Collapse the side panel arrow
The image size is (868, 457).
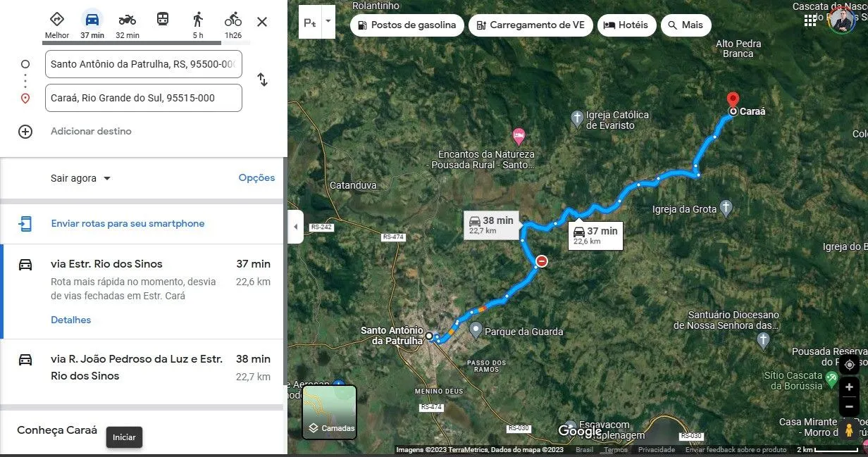(295, 227)
